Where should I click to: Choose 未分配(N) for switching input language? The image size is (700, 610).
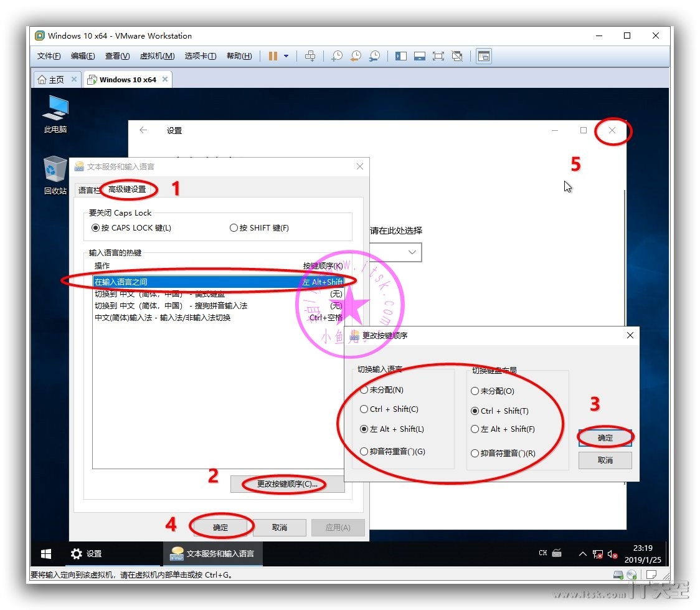(x=382, y=390)
